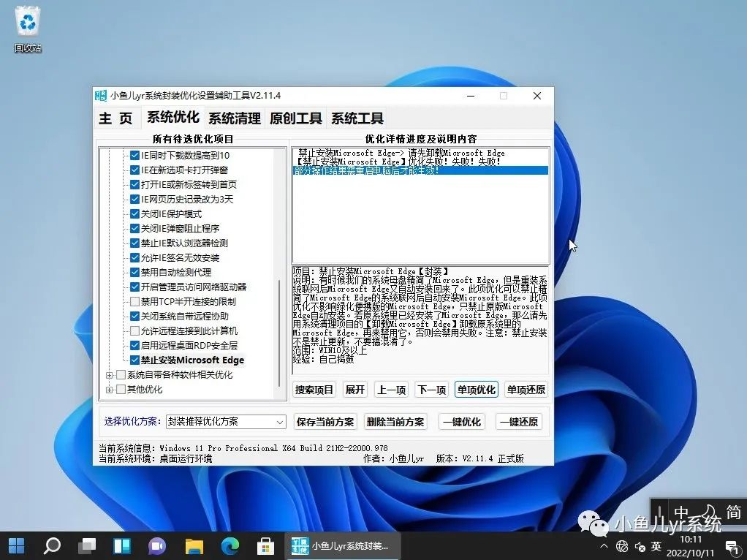The width and height of the screenshot is (747, 560).
Task: Open File Explorer from taskbar
Action: [194, 545]
